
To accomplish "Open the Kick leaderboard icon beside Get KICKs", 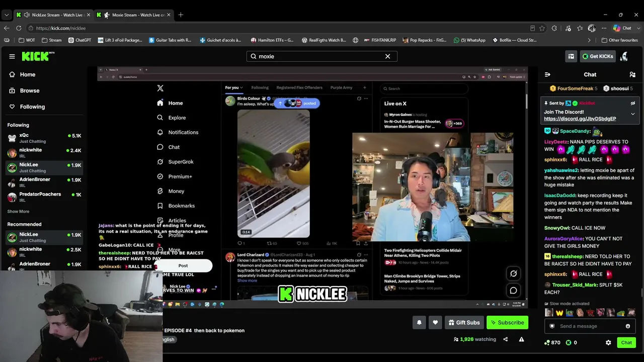I will click(x=571, y=56).
